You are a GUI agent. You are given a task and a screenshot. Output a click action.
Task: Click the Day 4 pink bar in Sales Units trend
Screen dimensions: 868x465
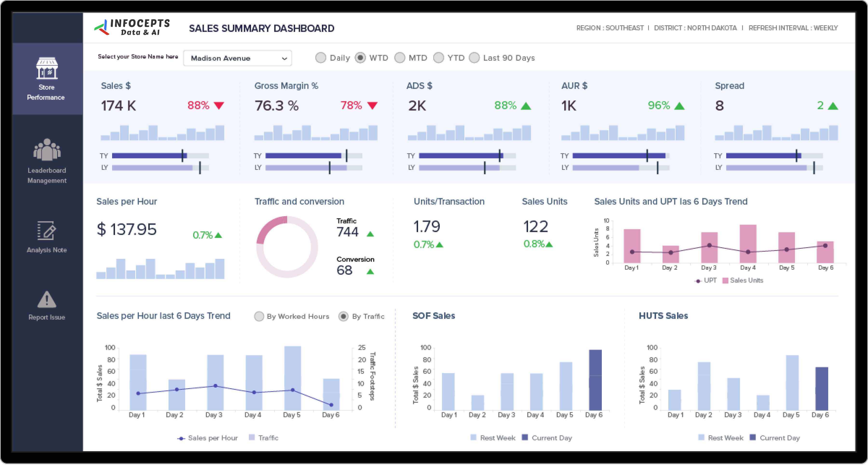click(748, 244)
